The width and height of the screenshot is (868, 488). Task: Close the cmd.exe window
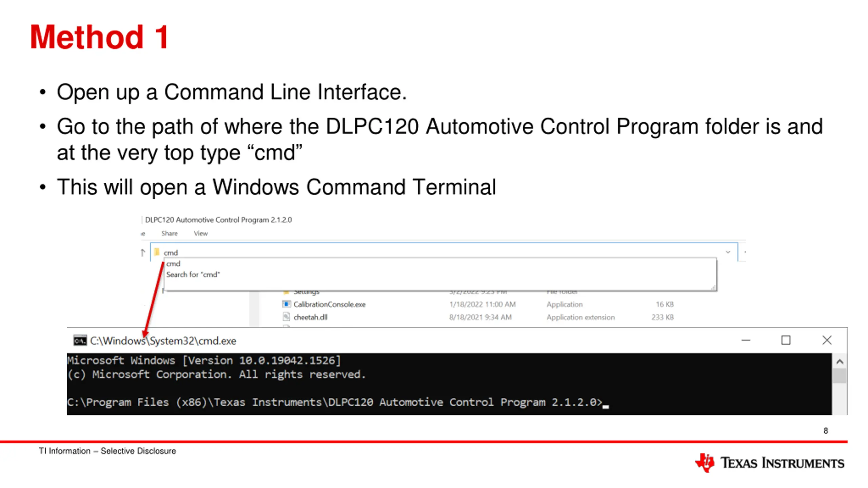(827, 340)
